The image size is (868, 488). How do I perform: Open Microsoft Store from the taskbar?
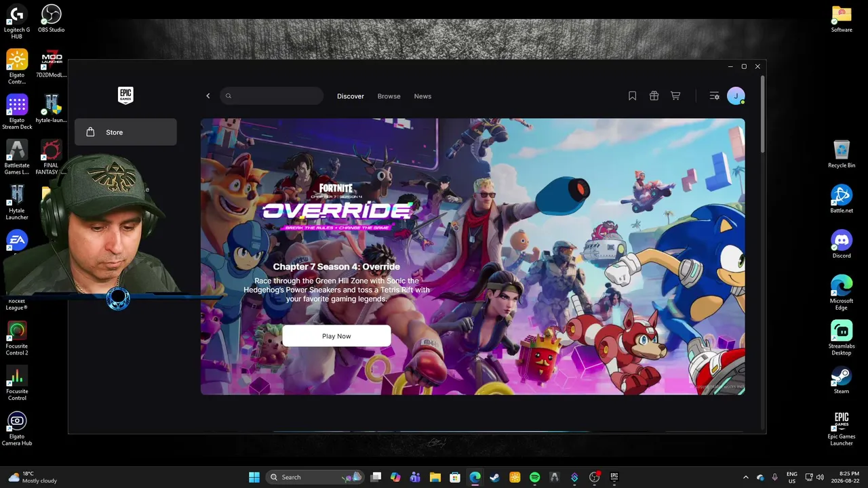[455, 477]
